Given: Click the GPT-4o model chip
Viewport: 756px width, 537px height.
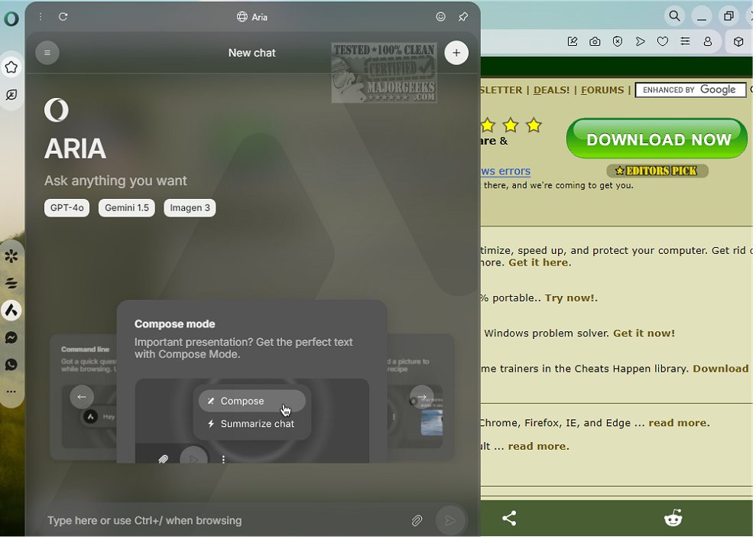Looking at the screenshot, I should click(x=67, y=208).
